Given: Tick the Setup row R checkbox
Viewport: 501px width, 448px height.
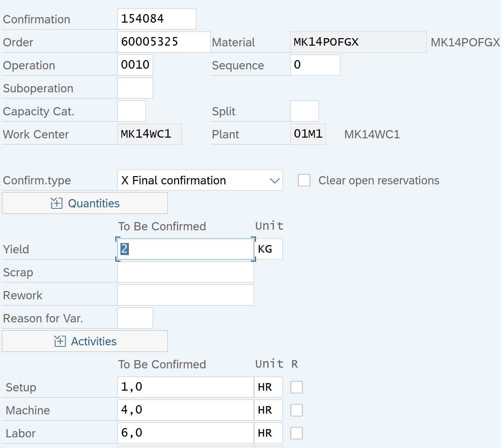Looking at the screenshot, I should coord(296,387).
